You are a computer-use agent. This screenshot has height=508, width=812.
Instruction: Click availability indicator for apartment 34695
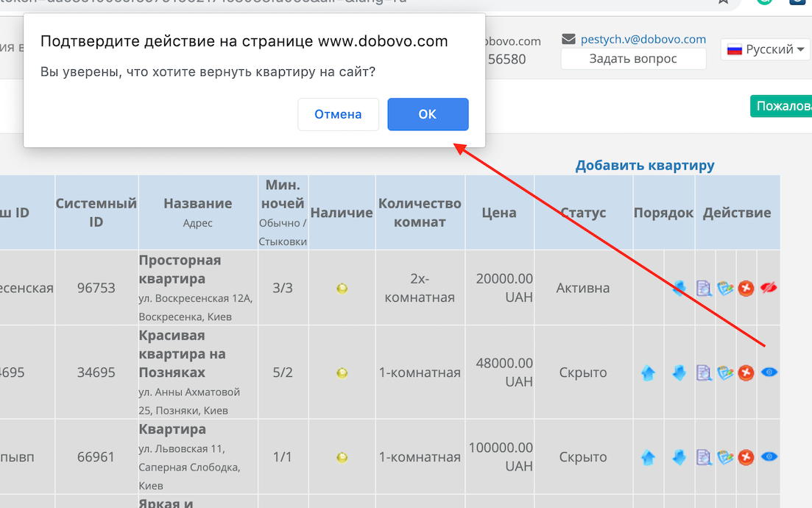[x=342, y=373]
